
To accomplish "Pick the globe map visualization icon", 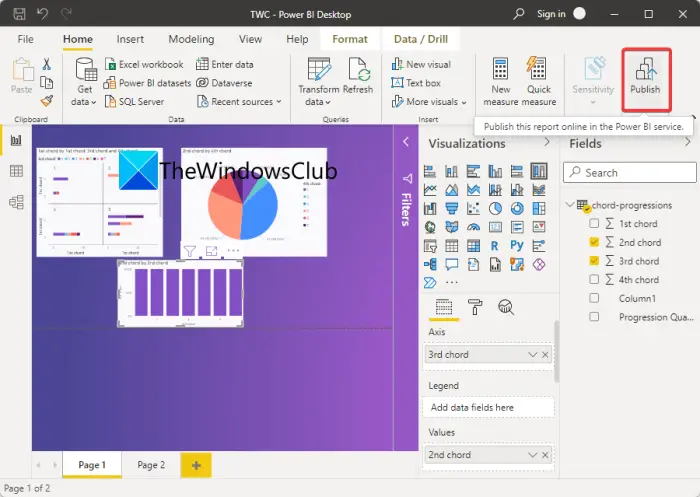I will 430,227.
